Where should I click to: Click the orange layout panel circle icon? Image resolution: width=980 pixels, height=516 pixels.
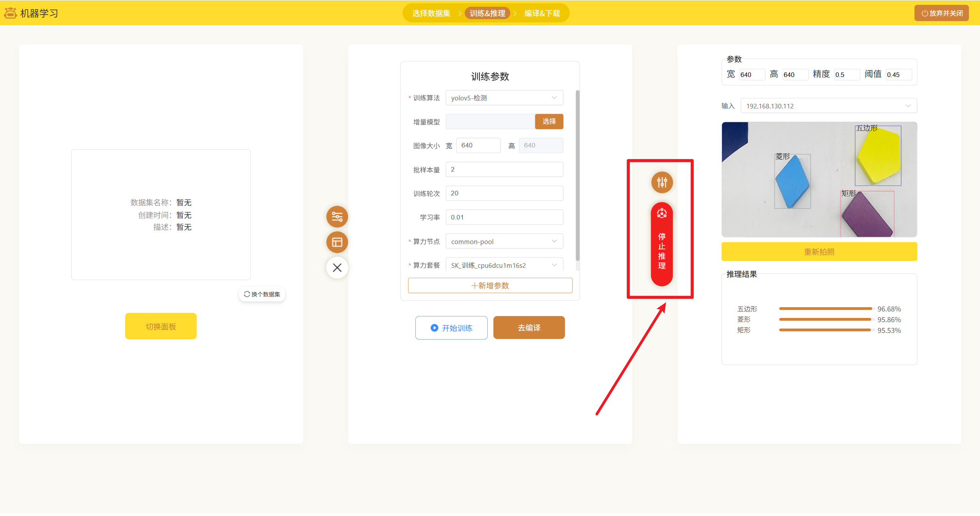(337, 242)
